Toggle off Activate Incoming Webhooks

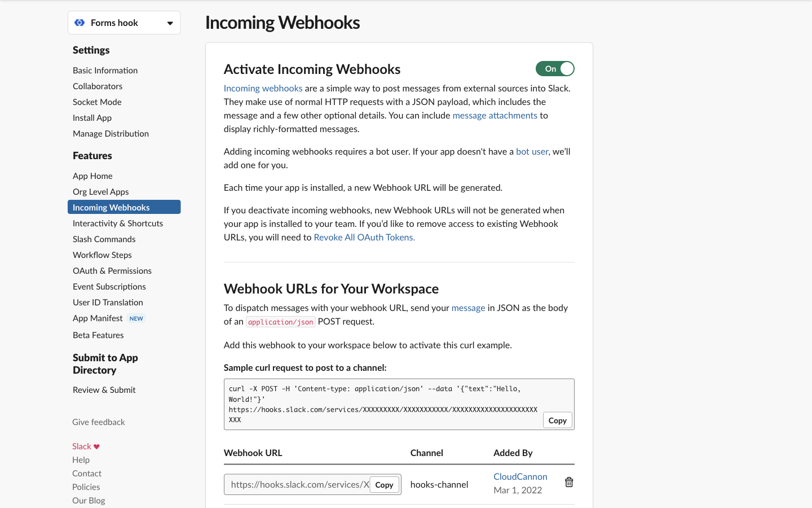point(555,68)
